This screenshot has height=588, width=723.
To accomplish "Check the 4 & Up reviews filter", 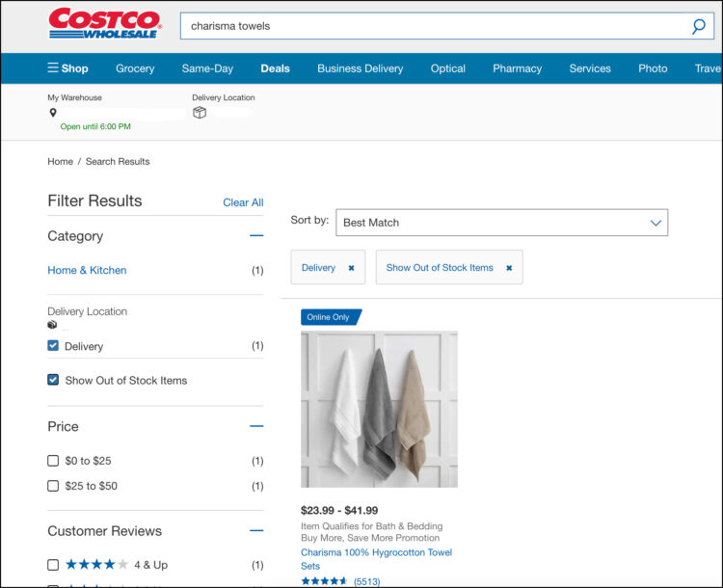I will (x=53, y=565).
